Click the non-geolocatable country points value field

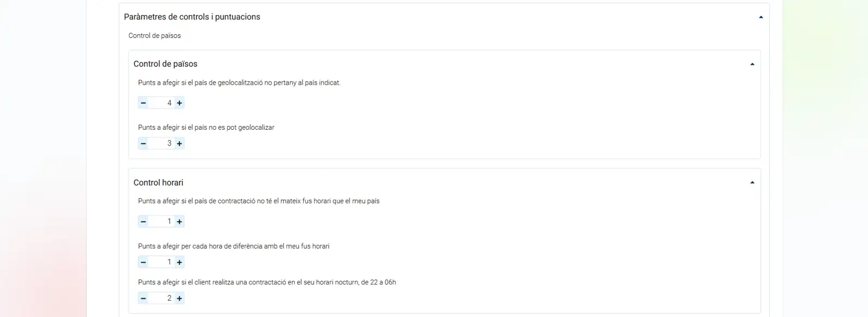pyautogui.click(x=162, y=144)
